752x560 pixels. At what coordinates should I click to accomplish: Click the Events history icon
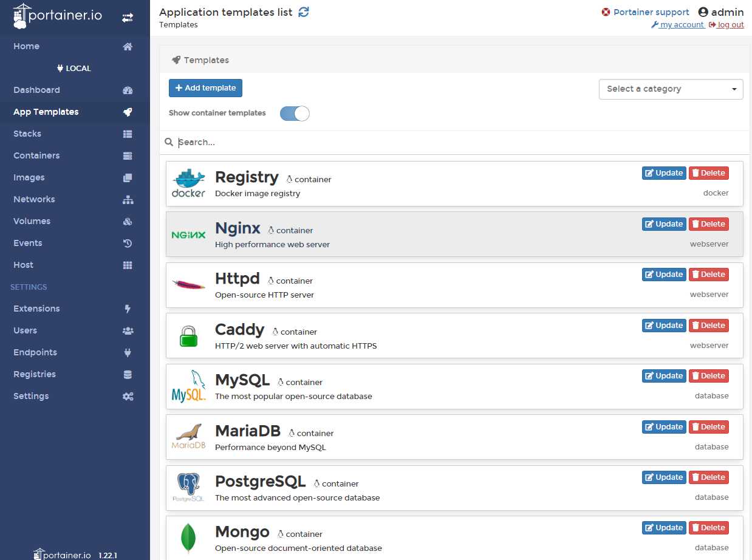point(128,244)
